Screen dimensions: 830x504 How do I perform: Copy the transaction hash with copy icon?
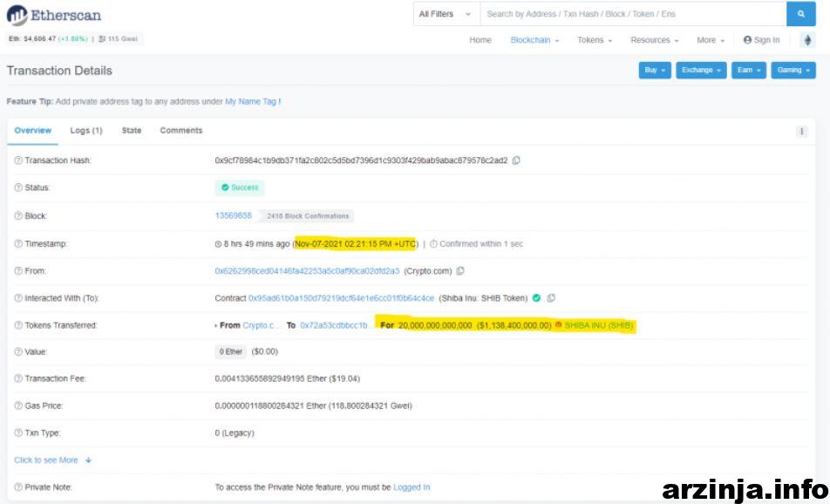pyautogui.click(x=516, y=160)
